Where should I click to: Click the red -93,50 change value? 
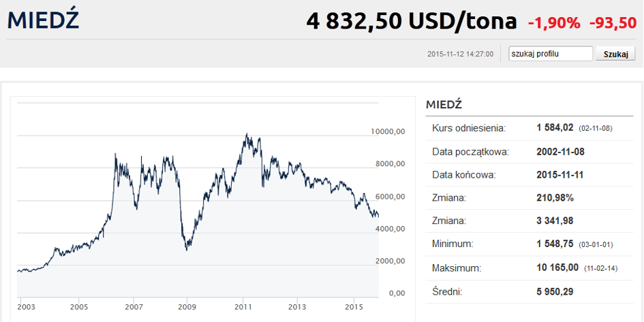(613, 23)
